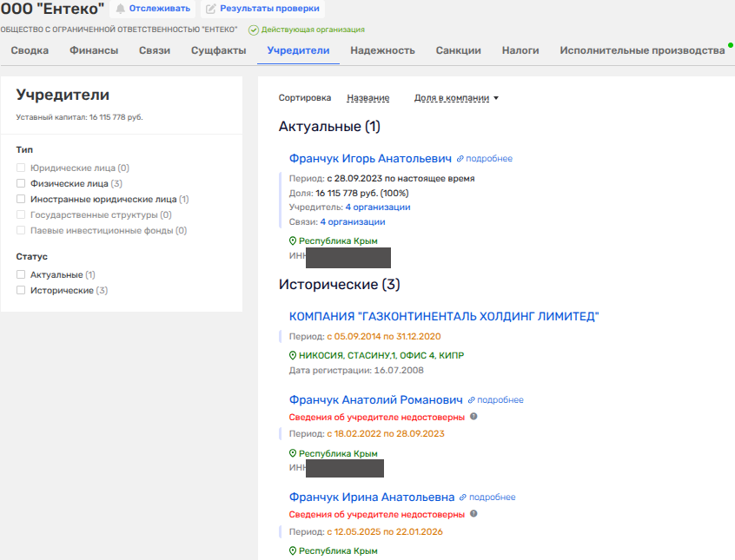Screen dimensions: 735x560
Task: Click the Отслеживать button
Action: click(x=153, y=9)
